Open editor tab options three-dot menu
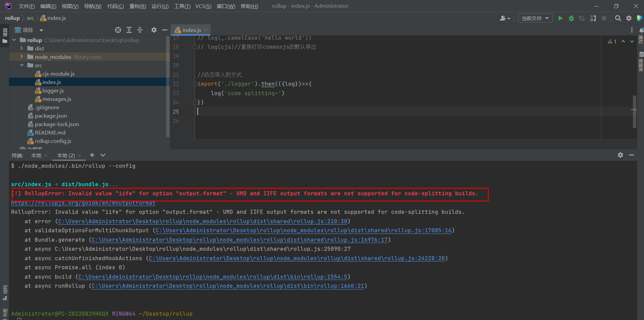Screen dimensions: 644x320 632,30
